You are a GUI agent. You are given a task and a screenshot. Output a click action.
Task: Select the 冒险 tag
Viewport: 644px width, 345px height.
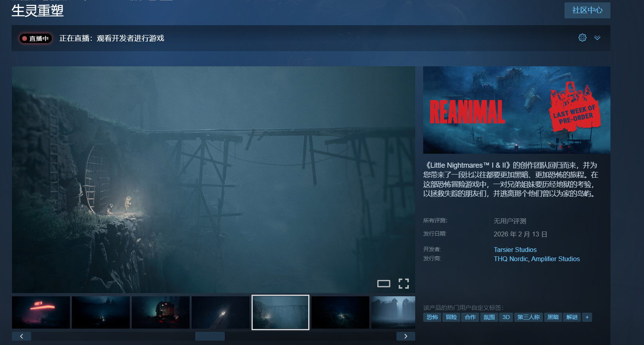(451, 317)
